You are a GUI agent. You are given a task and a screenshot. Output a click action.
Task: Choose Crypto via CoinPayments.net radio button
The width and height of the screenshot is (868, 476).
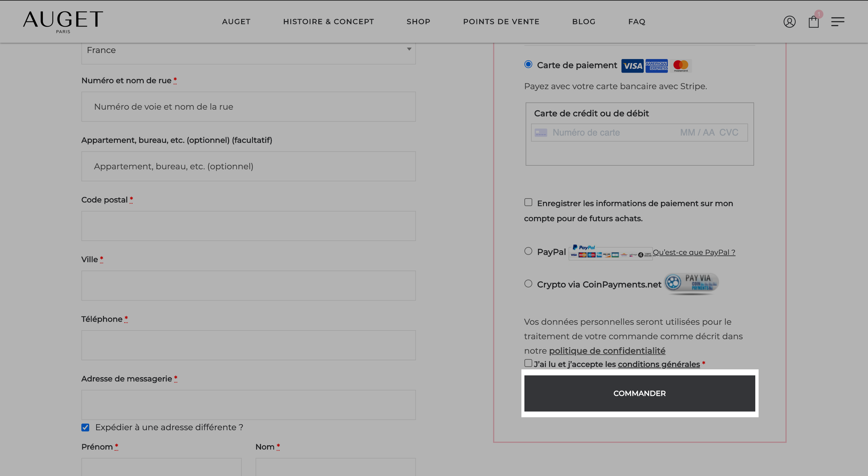click(528, 284)
